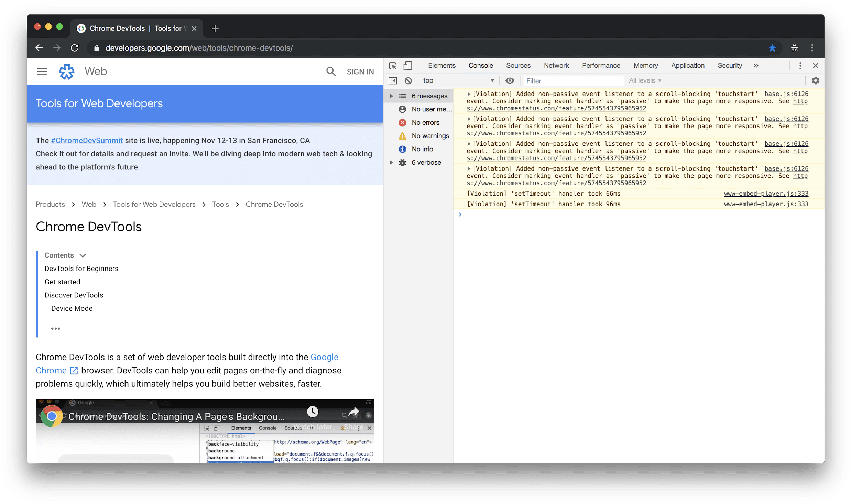Open the Security tab
The image size is (851, 504).
pos(729,66)
